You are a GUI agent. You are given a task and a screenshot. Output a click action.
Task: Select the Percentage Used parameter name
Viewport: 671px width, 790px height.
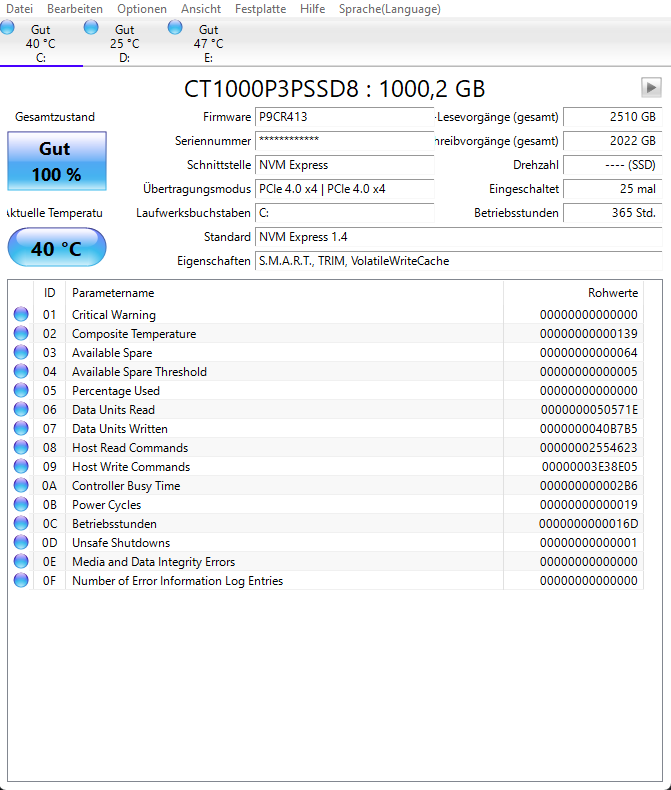point(116,391)
